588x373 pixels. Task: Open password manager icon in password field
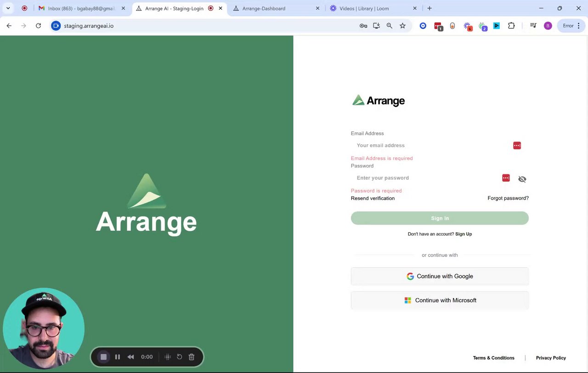click(506, 178)
